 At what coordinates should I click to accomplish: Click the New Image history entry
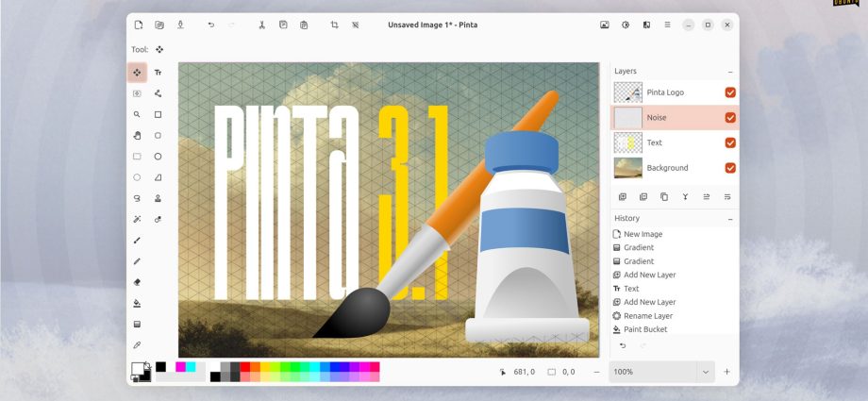(675, 234)
